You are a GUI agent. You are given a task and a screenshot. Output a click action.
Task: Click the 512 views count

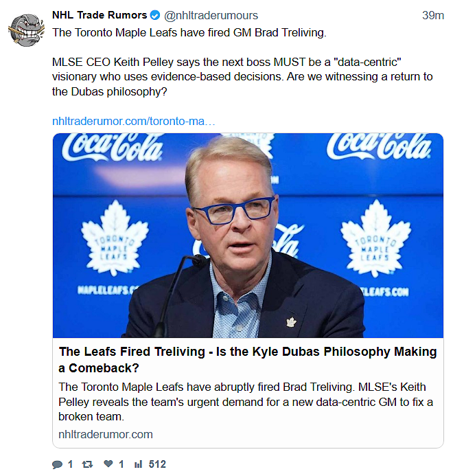tap(157, 464)
